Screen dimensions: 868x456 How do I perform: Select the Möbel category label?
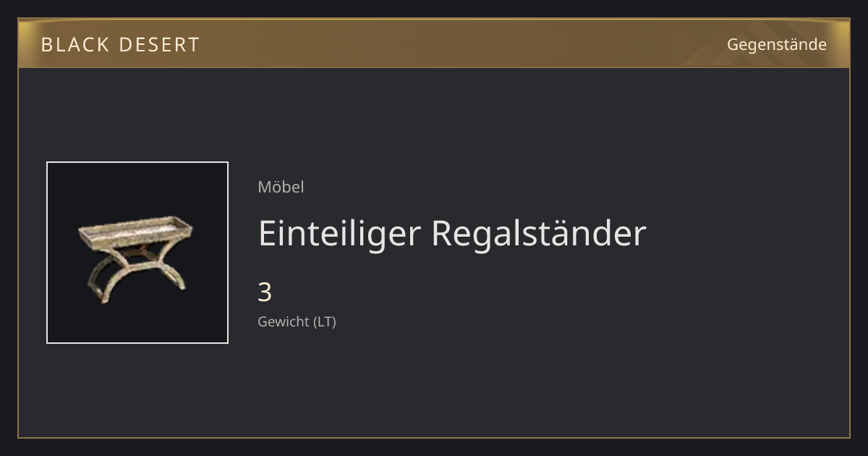[x=281, y=187]
